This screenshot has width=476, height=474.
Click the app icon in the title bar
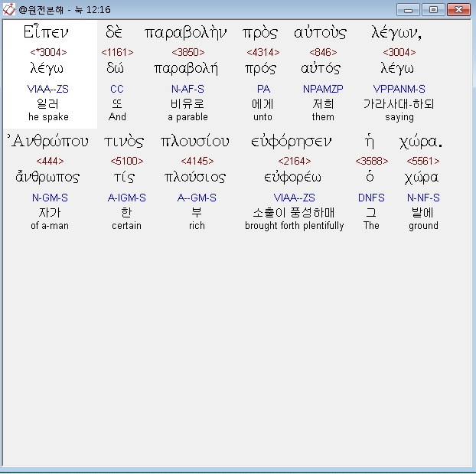9,9
